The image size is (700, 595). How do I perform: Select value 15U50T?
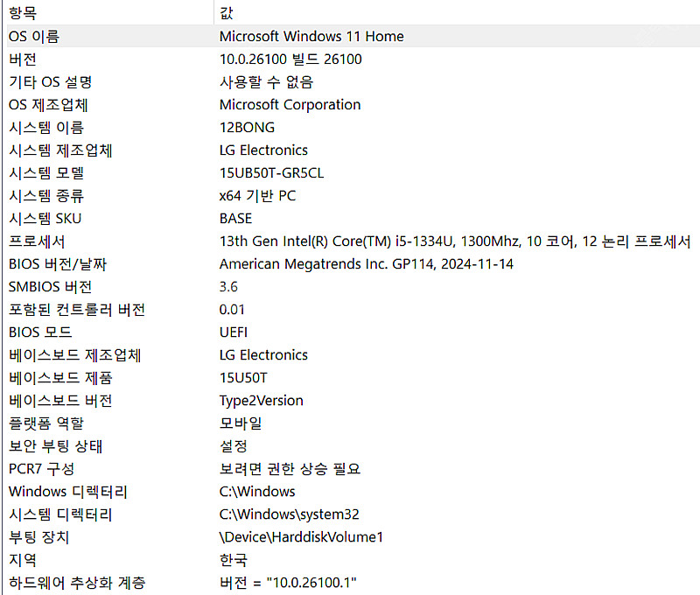click(243, 378)
